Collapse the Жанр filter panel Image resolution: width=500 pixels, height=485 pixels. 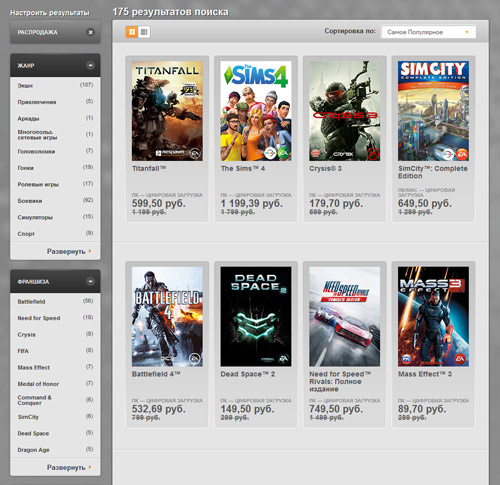tap(90, 65)
